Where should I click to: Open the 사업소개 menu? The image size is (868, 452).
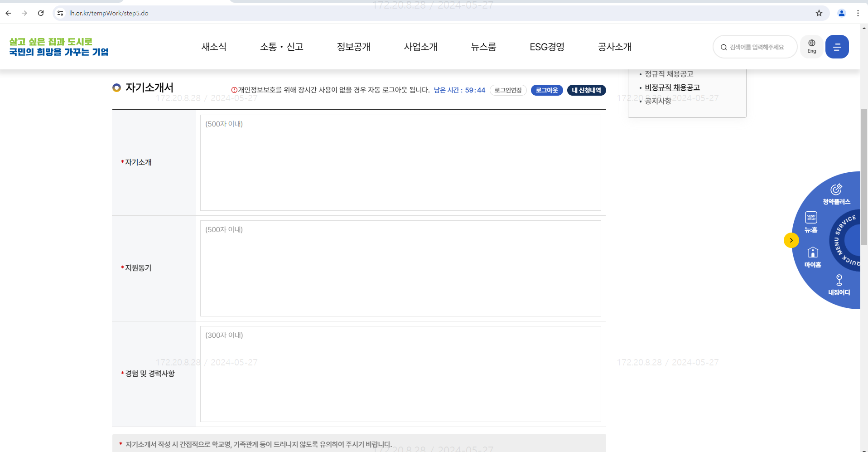[x=421, y=47]
